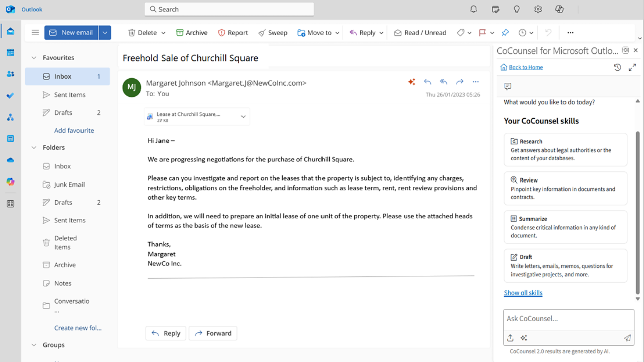Open the People icon in left rail

pos(10,74)
